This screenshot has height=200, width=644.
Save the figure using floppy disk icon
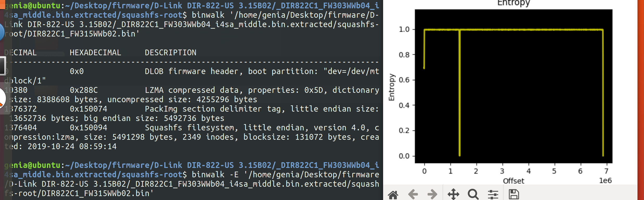click(514, 195)
